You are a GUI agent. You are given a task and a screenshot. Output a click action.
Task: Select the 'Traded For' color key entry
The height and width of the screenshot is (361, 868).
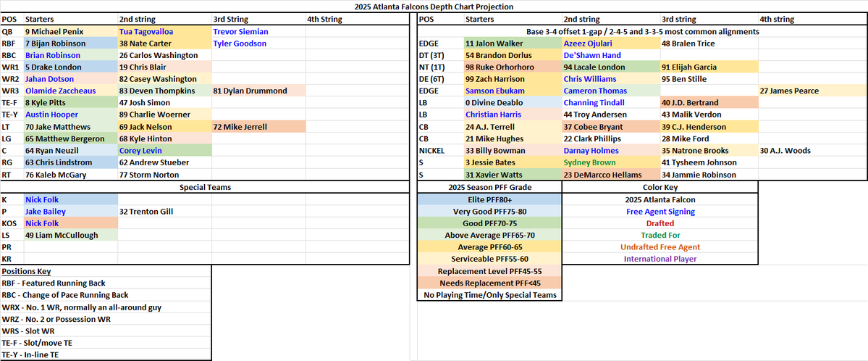[x=660, y=235]
